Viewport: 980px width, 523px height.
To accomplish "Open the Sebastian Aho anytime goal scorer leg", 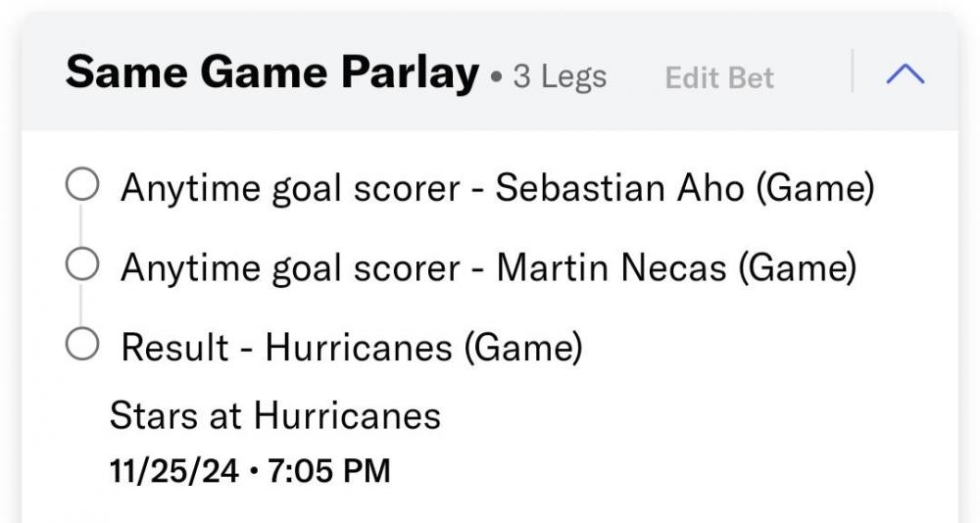I will 496,187.
